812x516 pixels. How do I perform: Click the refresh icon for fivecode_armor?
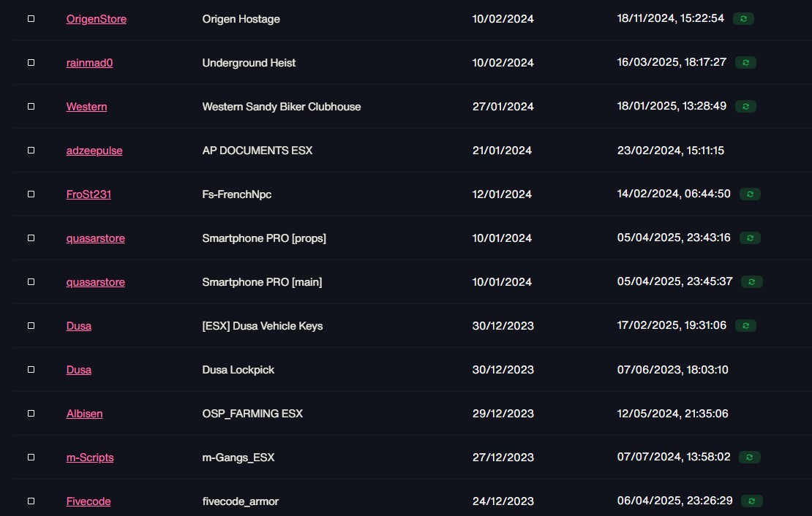click(x=752, y=501)
